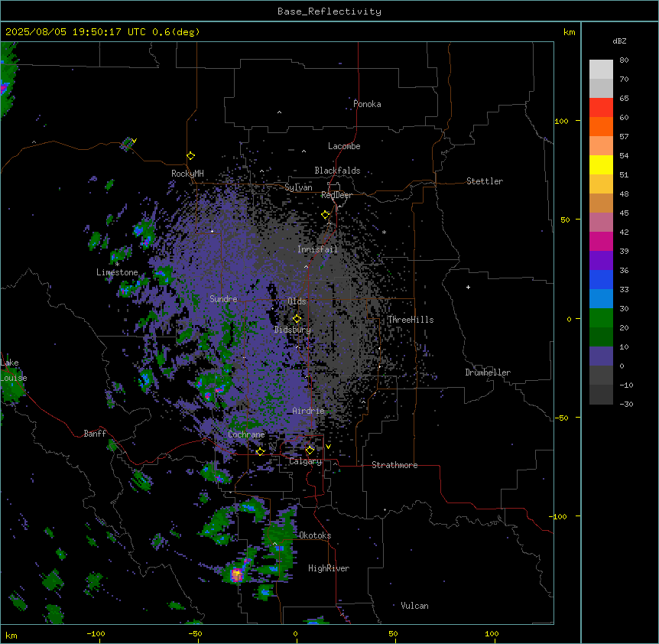Image resolution: width=659 pixels, height=644 pixels.
Task: Click the Calgary city label
Action: tap(306, 461)
